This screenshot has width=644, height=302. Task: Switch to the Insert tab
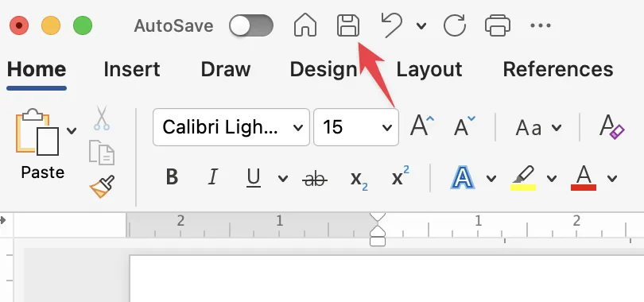(132, 69)
